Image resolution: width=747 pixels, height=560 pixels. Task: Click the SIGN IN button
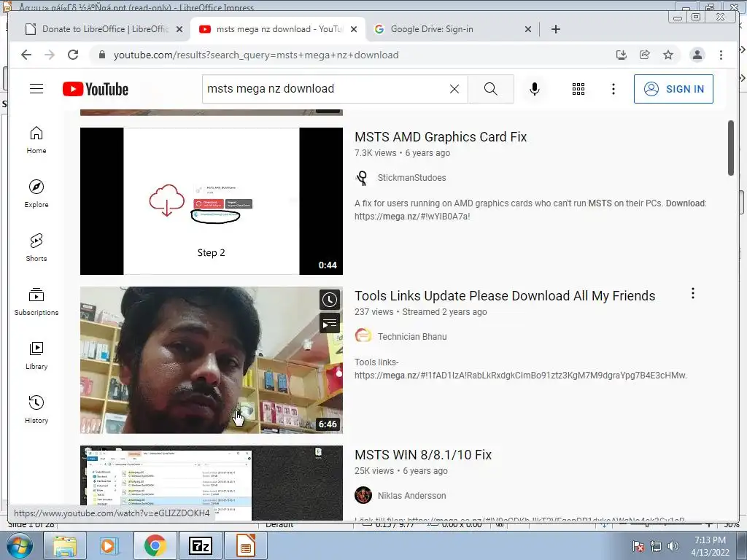click(673, 89)
